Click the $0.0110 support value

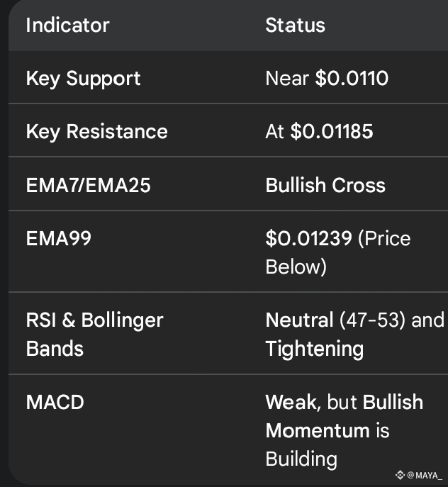point(352,78)
